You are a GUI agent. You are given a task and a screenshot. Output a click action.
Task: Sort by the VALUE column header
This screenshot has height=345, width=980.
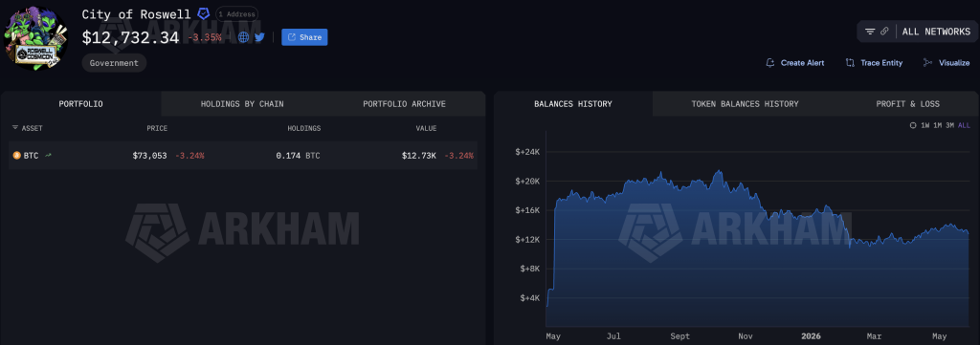[x=426, y=128]
